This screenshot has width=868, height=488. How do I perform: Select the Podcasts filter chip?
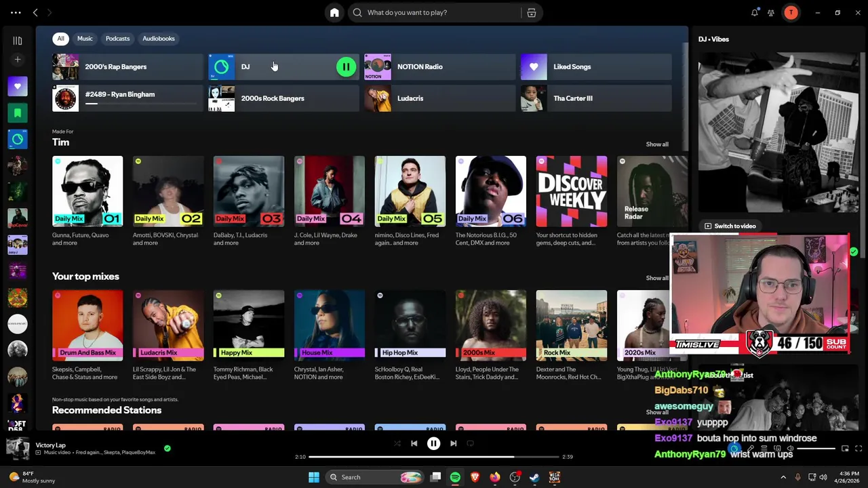coord(117,39)
